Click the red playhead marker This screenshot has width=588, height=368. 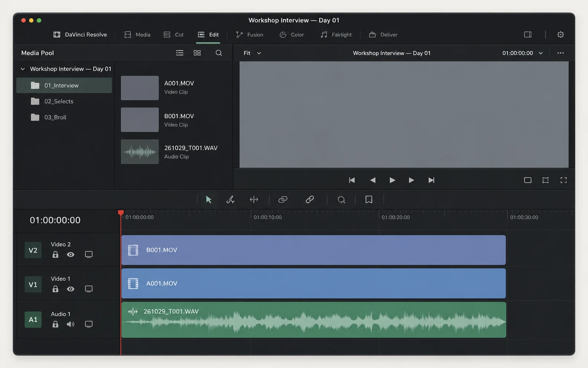point(121,213)
